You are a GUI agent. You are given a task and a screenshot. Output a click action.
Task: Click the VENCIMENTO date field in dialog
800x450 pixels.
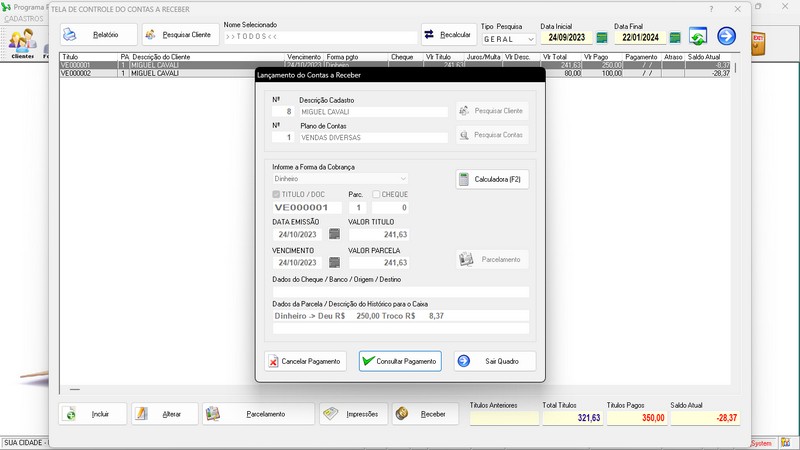point(297,263)
